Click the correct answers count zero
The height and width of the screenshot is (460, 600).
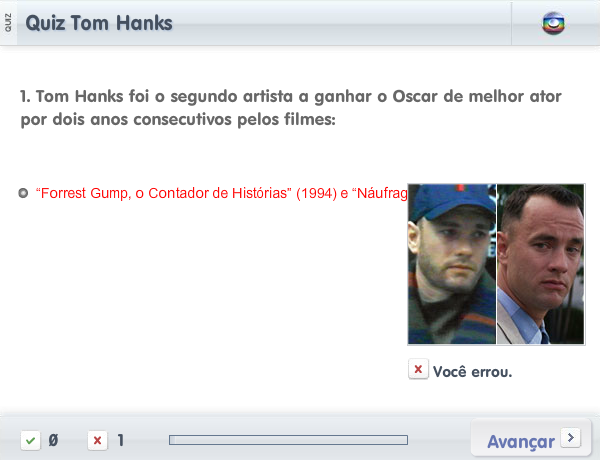(53, 440)
